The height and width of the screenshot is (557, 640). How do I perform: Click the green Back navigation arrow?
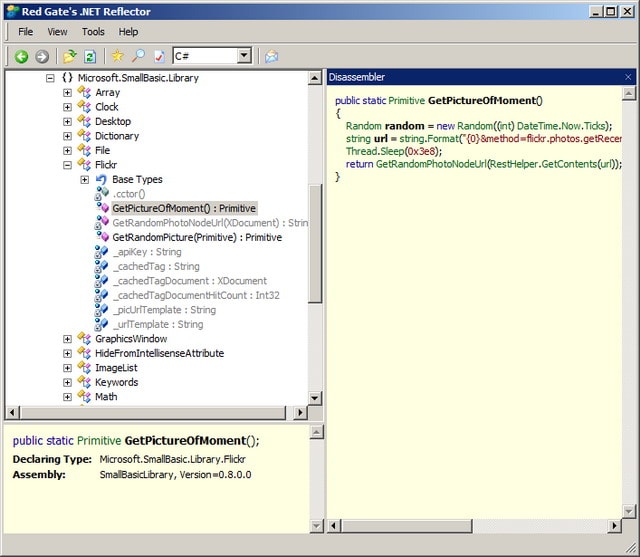21,56
